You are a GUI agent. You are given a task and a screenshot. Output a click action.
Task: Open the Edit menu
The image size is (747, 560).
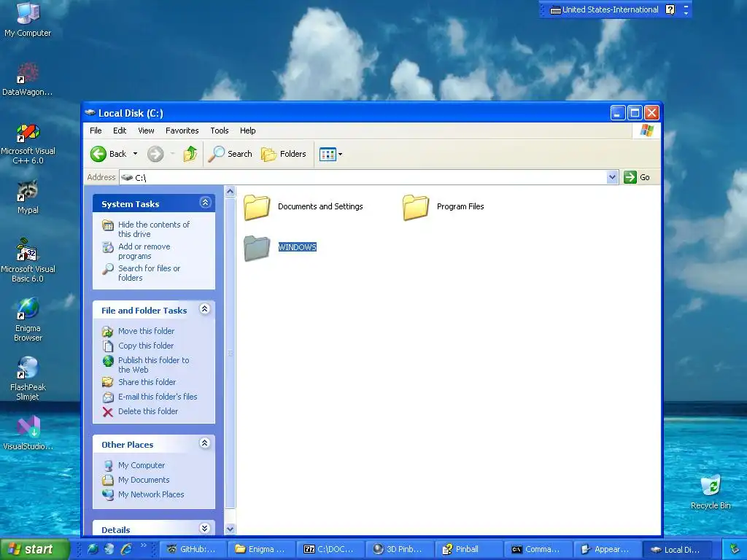(x=120, y=131)
